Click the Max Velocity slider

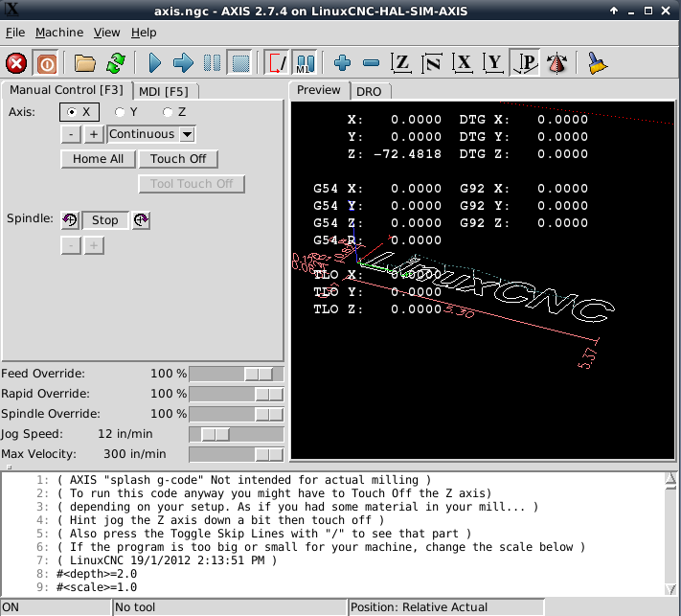(237, 455)
